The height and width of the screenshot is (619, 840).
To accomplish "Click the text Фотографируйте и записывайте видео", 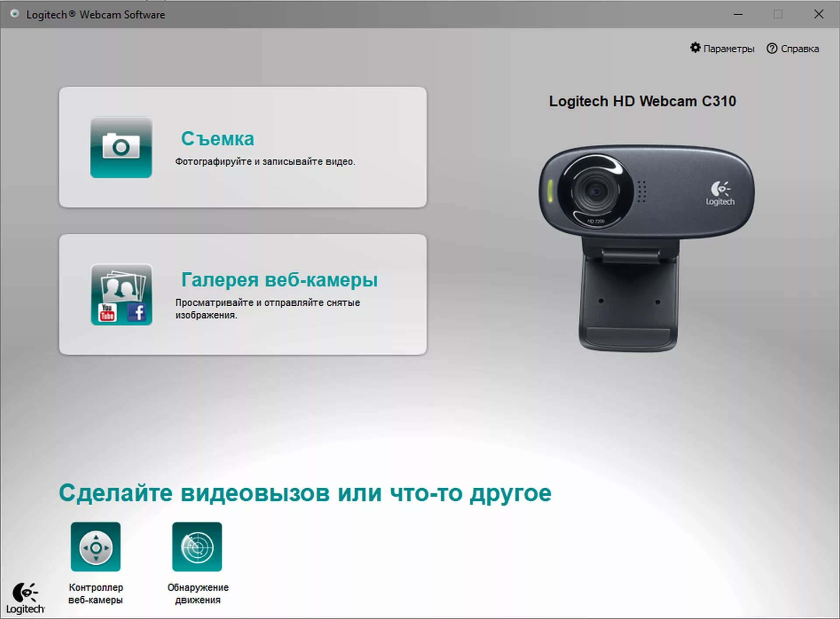I will pos(265,161).
